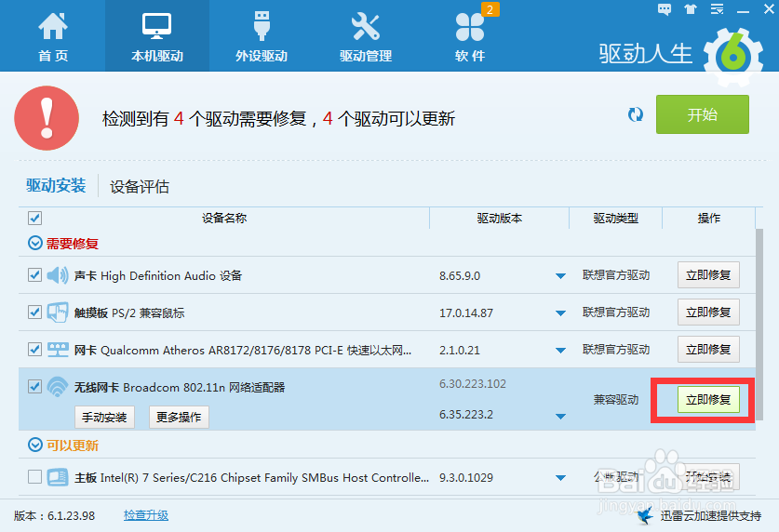Image resolution: width=779 pixels, height=532 pixels.
Task: Go to the 首页 home tab
Action: coord(53,36)
